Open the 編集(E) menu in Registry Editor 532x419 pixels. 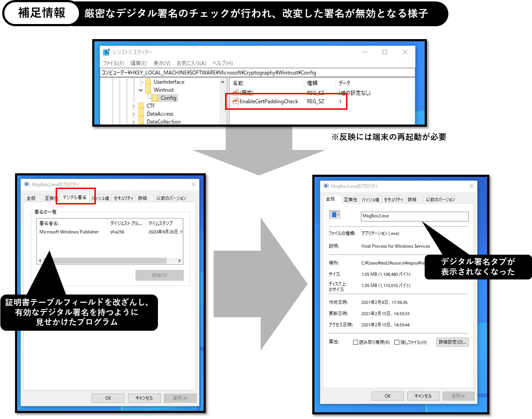(x=139, y=63)
